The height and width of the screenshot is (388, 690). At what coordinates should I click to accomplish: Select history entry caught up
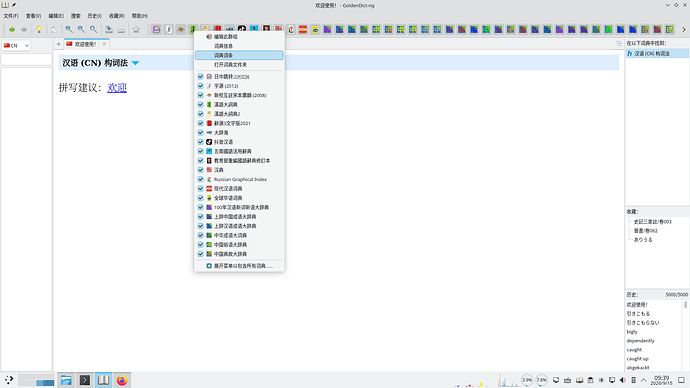coord(638,359)
